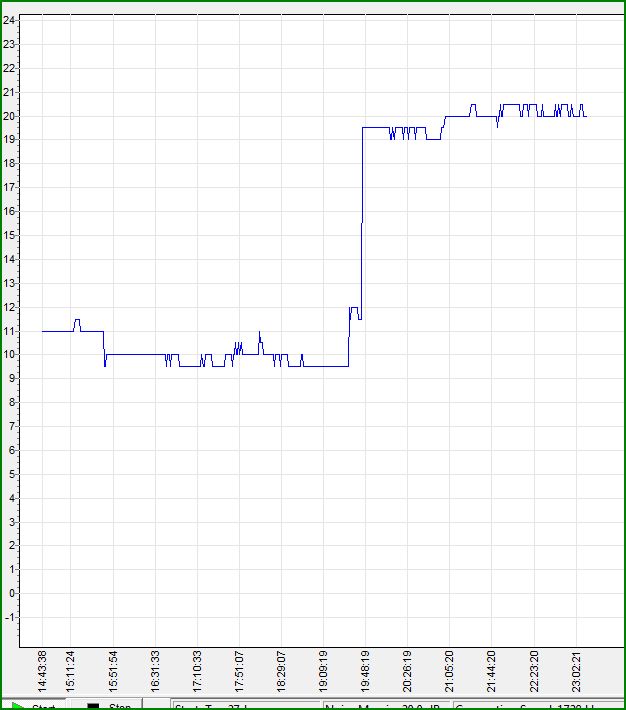The width and height of the screenshot is (626, 710).
Task: Click the Stop button with black square
Action: tap(108, 705)
